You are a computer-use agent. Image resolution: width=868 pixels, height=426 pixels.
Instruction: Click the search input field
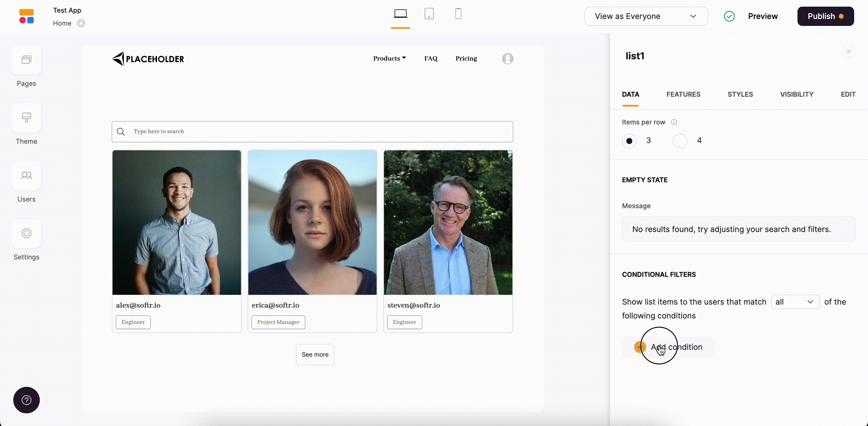click(312, 131)
